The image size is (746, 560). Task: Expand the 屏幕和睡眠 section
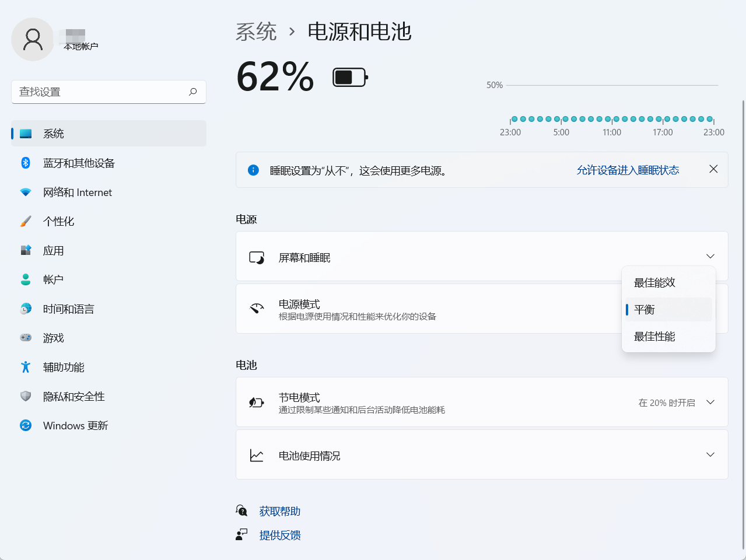click(710, 256)
